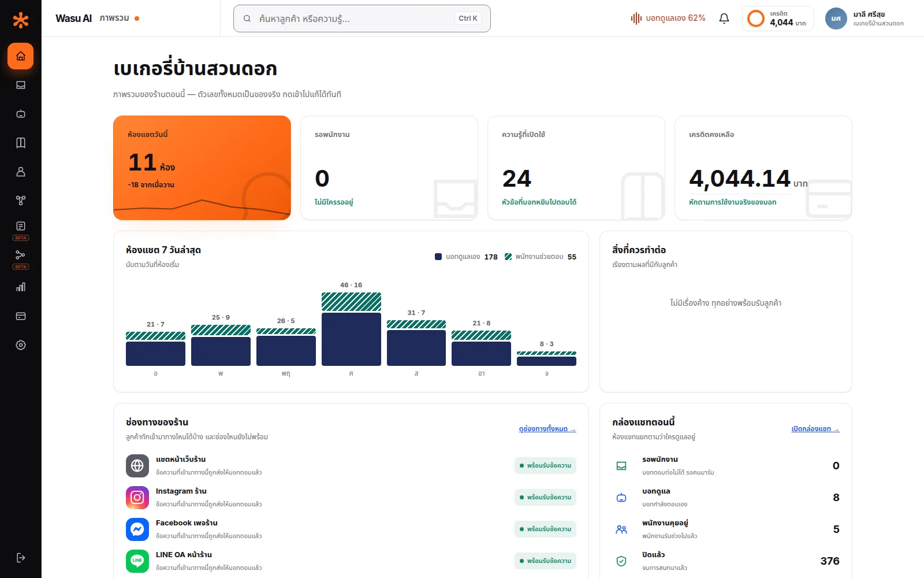Click the logout icon at sidebar bottom
Screen dimensions: 924x578
pos(21,558)
